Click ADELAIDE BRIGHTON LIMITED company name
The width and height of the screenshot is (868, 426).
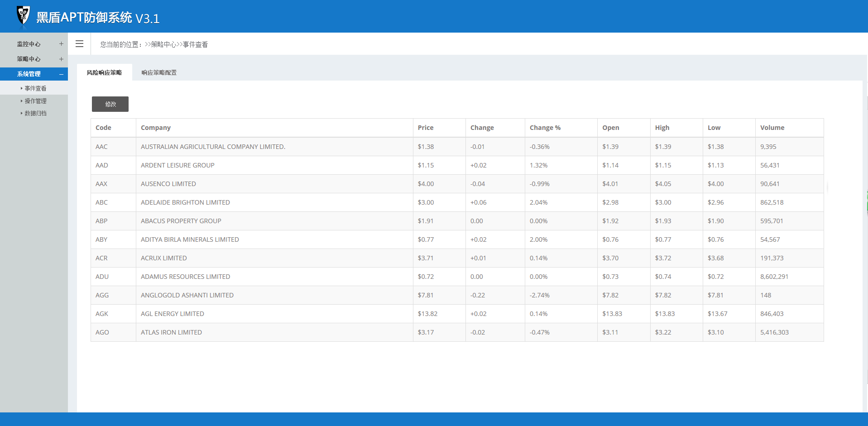[x=185, y=202]
